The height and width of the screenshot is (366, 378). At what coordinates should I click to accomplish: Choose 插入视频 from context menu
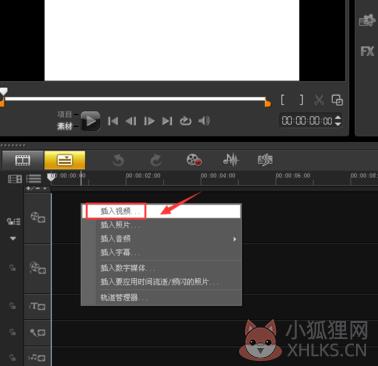[161, 211]
